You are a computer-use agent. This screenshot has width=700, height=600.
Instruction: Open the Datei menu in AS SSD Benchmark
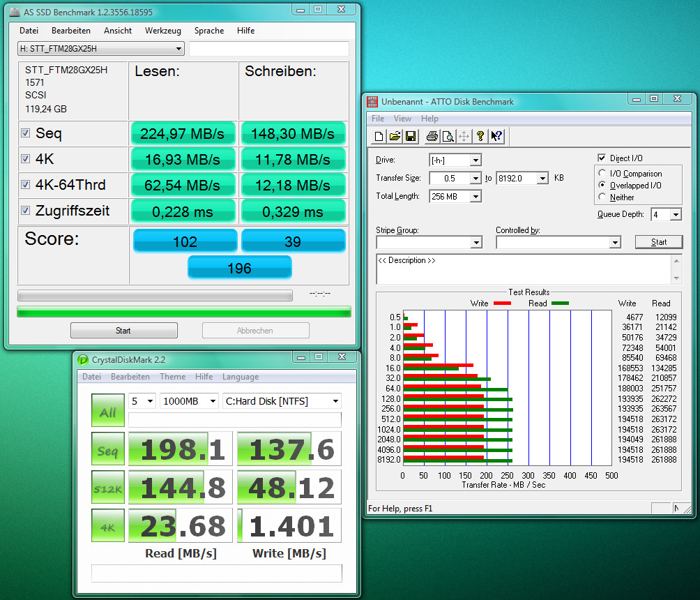(x=29, y=31)
